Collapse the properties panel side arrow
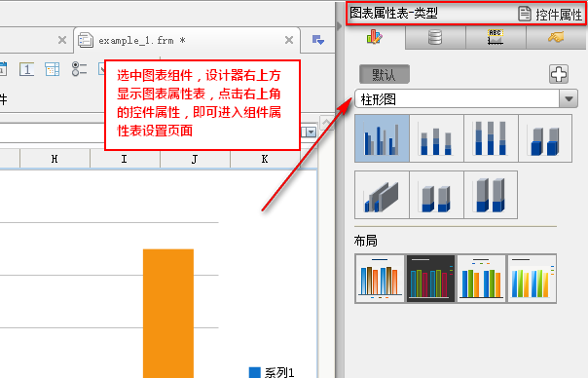The image size is (588, 378). click(339, 26)
